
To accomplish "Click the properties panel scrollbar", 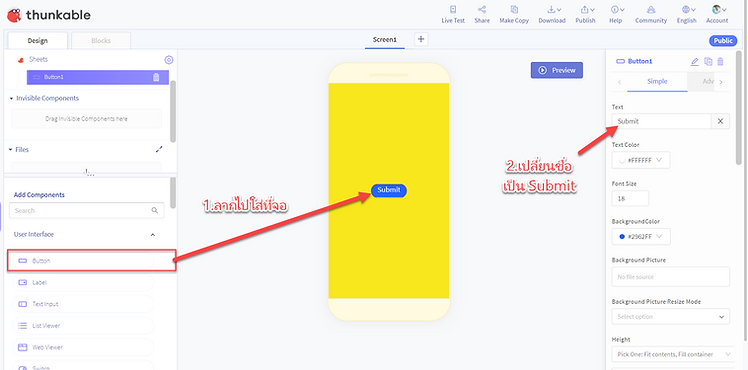I will [x=739, y=107].
